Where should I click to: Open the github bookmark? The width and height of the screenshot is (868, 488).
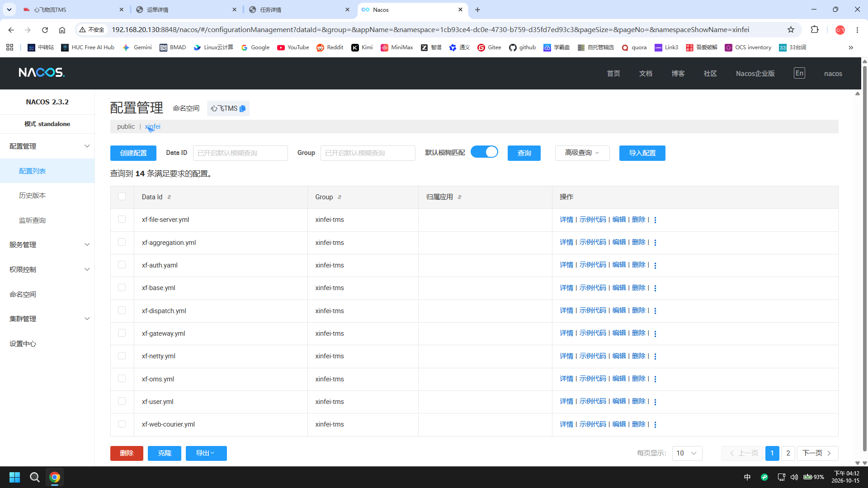tap(522, 47)
